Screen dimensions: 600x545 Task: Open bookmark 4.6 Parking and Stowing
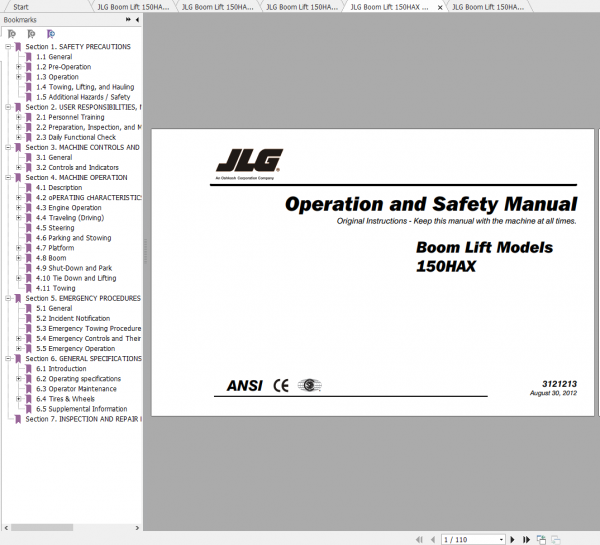click(x=73, y=238)
